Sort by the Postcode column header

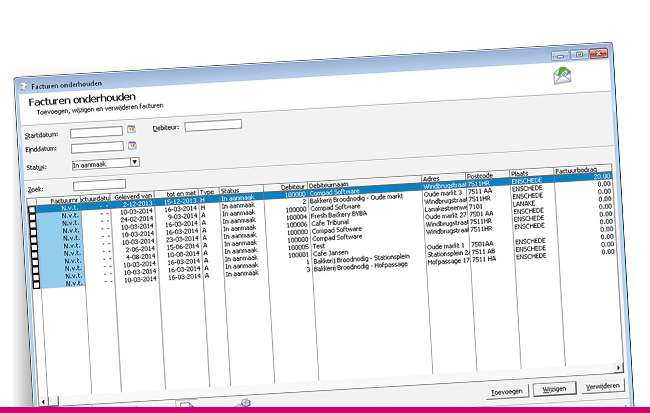point(487,175)
